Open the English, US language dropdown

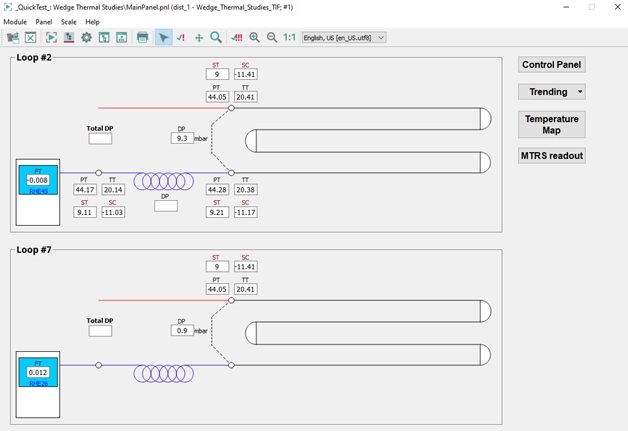[x=344, y=38]
